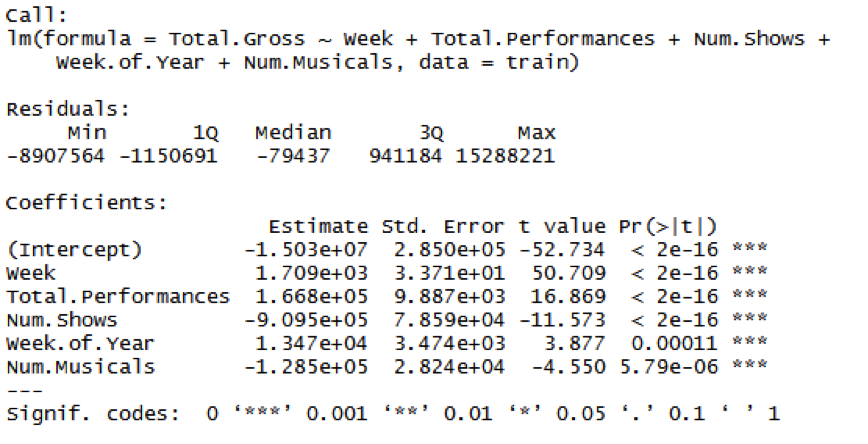Click the Pr(>|t|) column header
Screen dimensions: 868x444
tap(668, 227)
